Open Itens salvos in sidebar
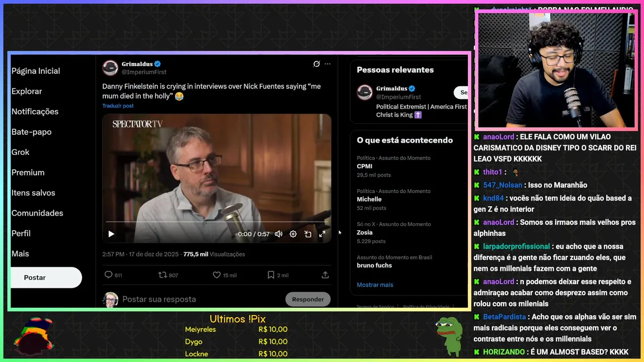The height and width of the screenshot is (362, 644). 33,193
